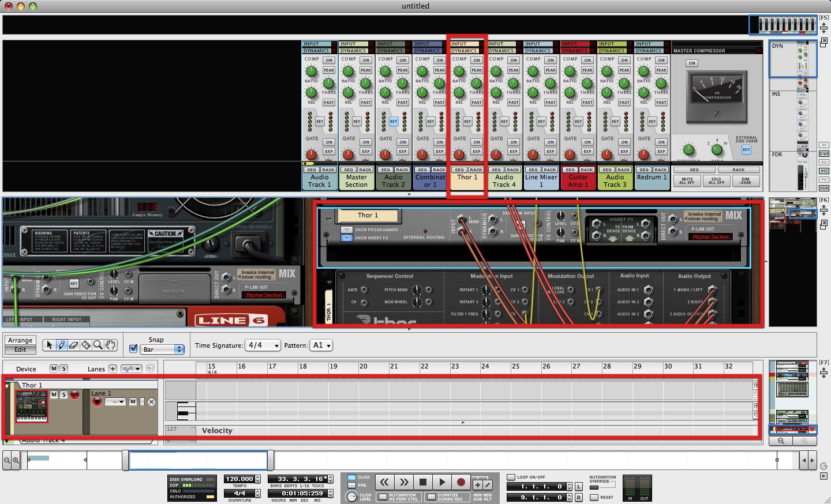
Task: Switch to Edit mode
Action: pos(20,349)
